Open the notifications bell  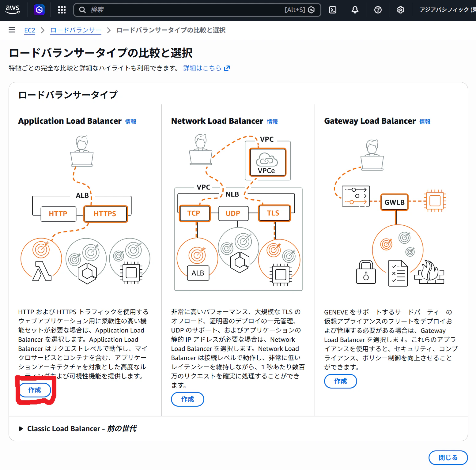tap(355, 10)
